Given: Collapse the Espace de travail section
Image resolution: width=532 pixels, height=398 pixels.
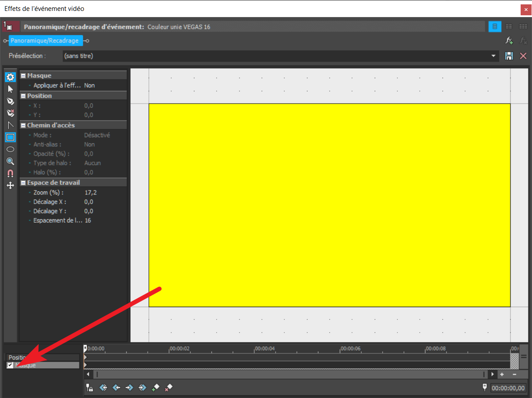Looking at the screenshot, I should [24, 183].
